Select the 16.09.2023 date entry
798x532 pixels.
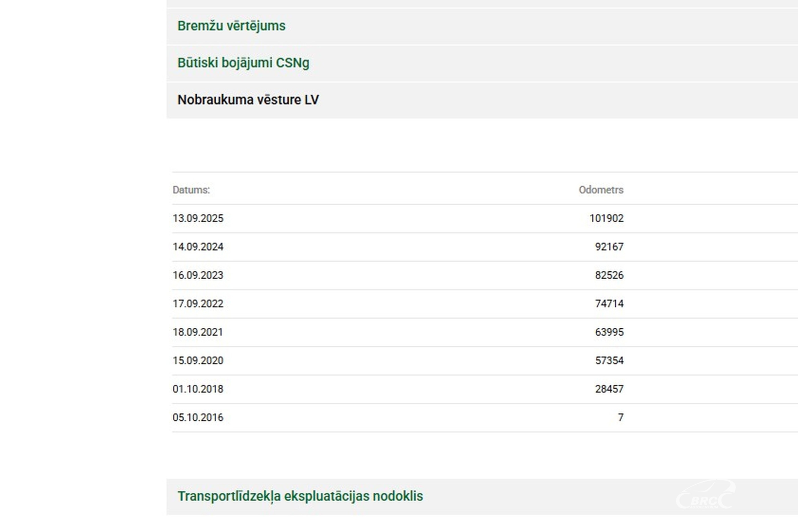[x=198, y=276]
